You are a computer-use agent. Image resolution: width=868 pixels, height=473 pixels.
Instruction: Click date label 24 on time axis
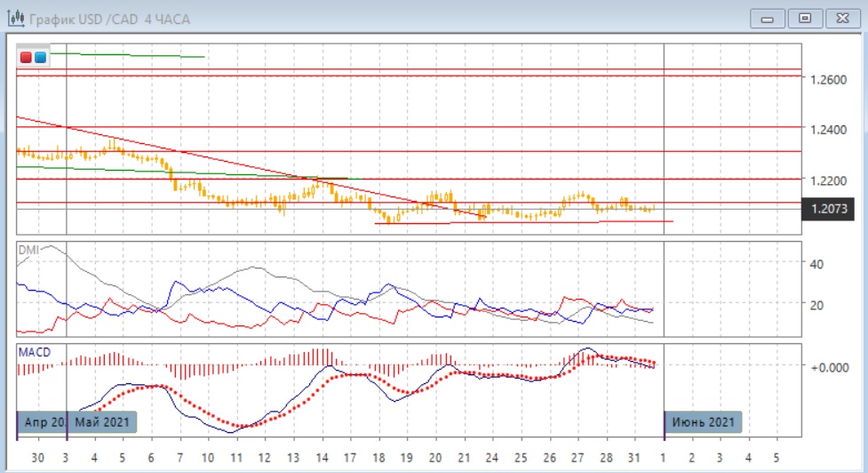pyautogui.click(x=491, y=458)
